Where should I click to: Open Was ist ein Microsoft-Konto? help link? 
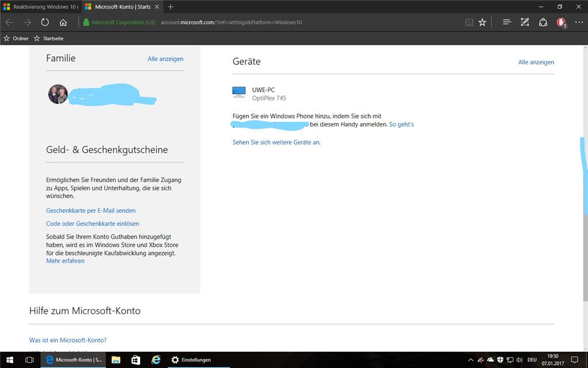[x=68, y=340]
